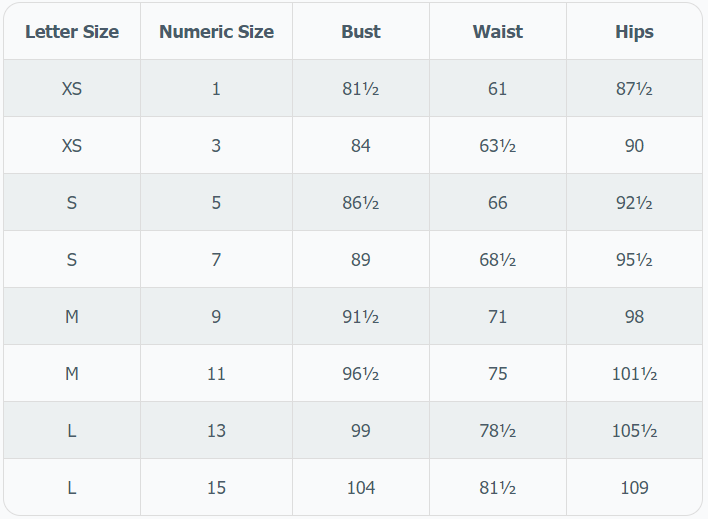The height and width of the screenshot is (519, 708).
Task: Click the bust value 104 cell
Action: [x=361, y=487]
